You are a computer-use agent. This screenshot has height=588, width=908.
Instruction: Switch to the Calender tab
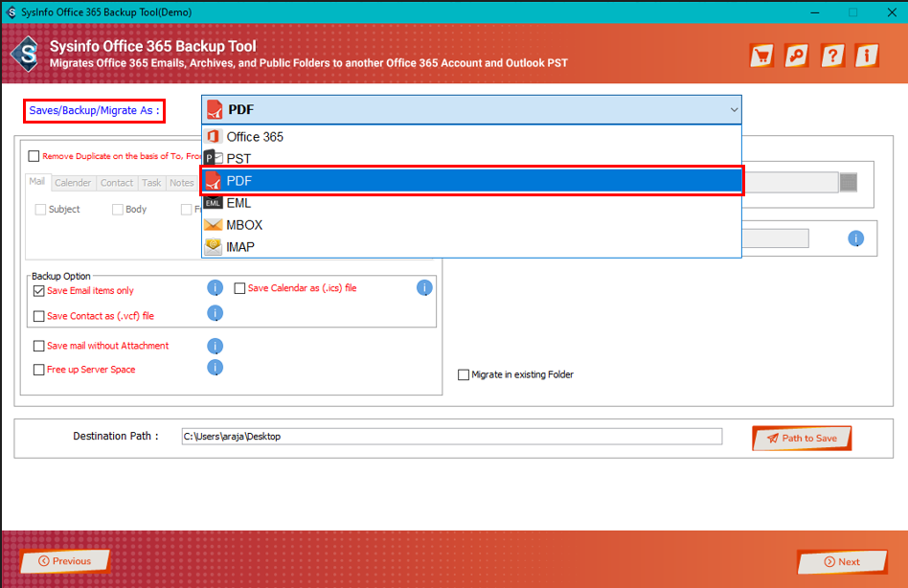tap(73, 183)
